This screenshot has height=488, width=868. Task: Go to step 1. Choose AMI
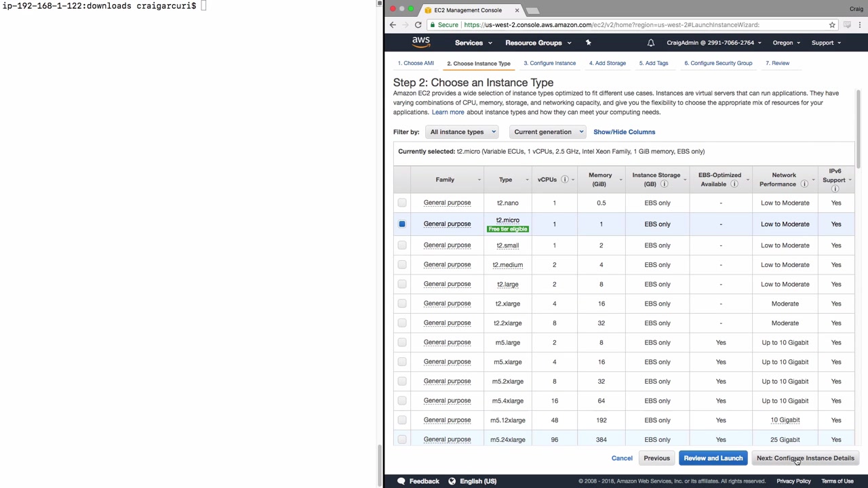pos(416,63)
